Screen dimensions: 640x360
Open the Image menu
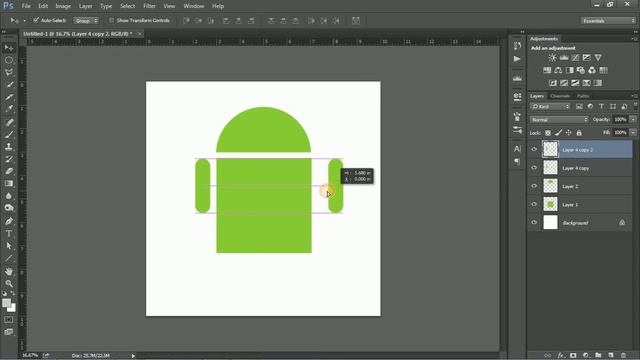pyautogui.click(x=63, y=6)
